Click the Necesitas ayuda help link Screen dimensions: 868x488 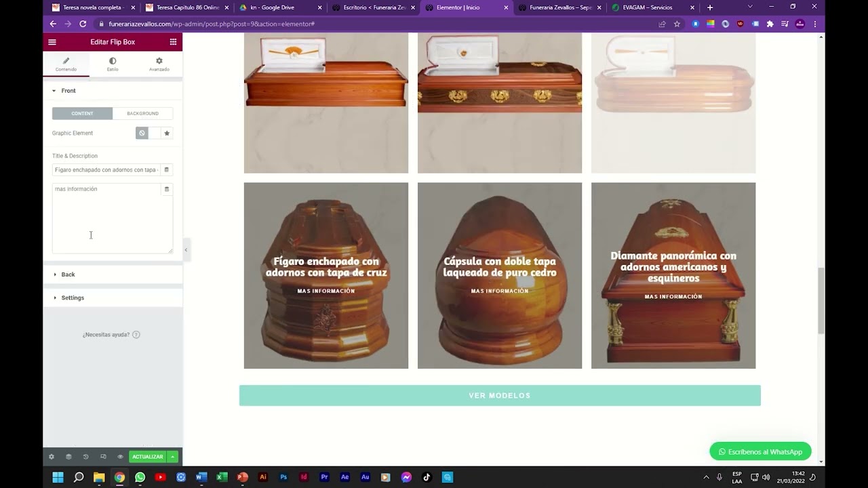click(x=111, y=335)
